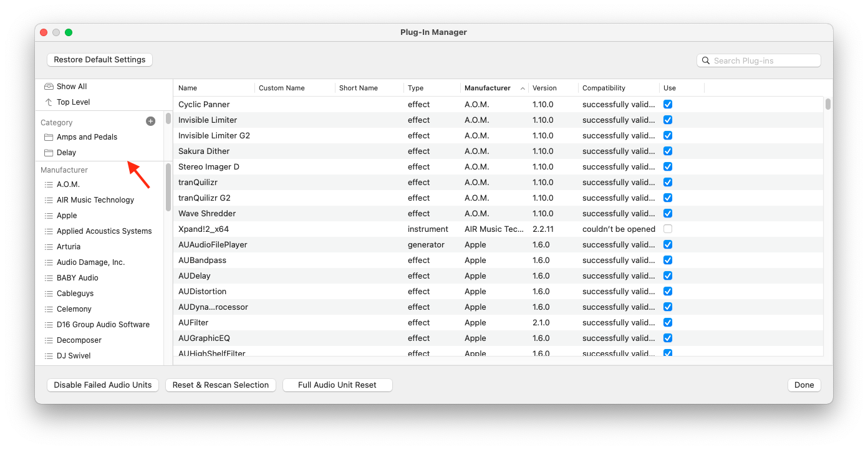Image resolution: width=868 pixels, height=450 pixels.
Task: Sort plug-ins by Name column header
Action: (x=215, y=88)
